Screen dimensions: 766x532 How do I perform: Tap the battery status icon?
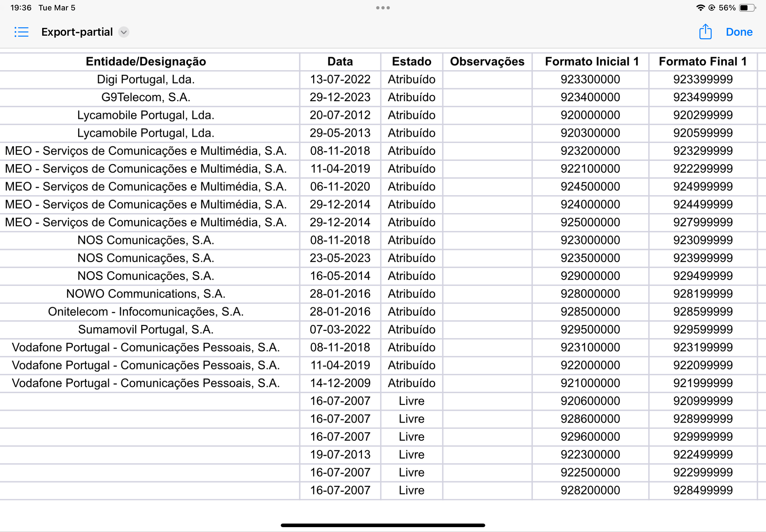[747, 8]
